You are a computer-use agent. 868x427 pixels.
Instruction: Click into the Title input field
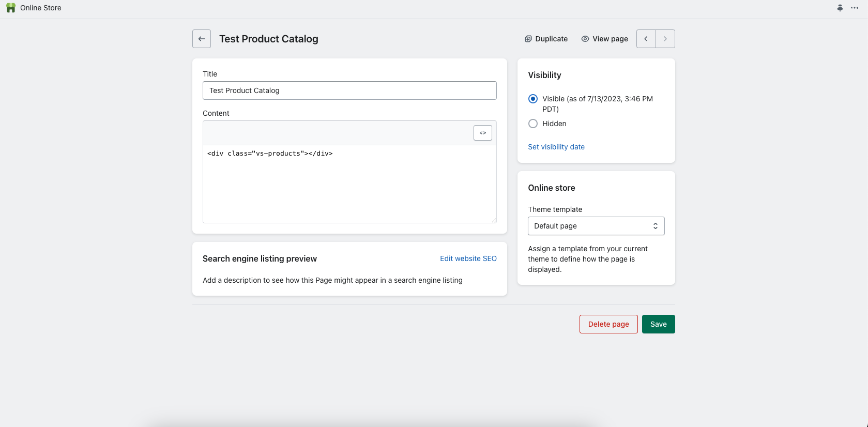tap(349, 90)
